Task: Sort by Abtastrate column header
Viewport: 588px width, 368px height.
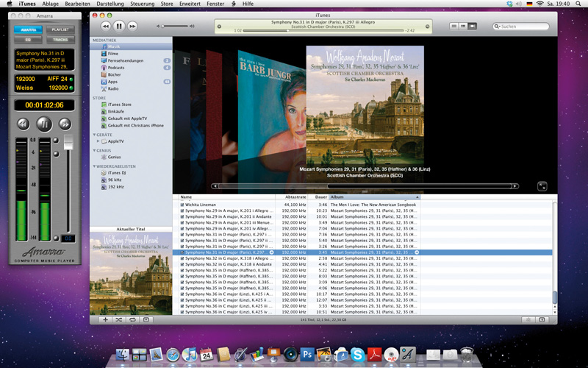Action: [x=291, y=197]
